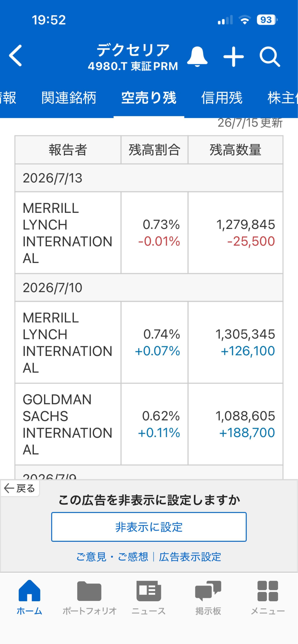Tap the 非表示に設定 button

click(x=149, y=527)
